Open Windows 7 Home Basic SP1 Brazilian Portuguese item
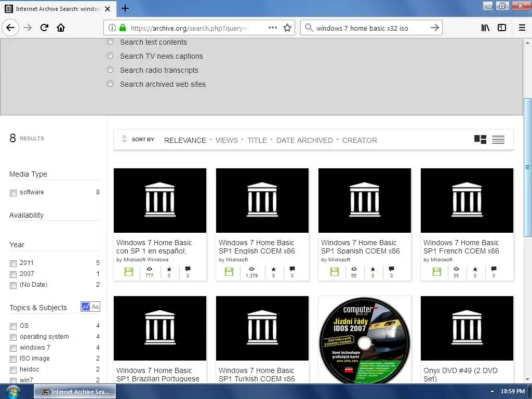Image resolution: width=532 pixels, height=399 pixels. tap(158, 375)
